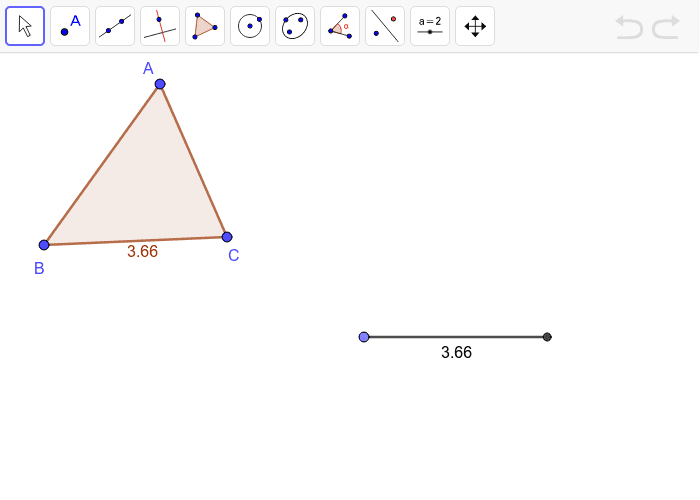This screenshot has width=700, height=500.
Task: Click the black horizontal segment line
Action: click(x=455, y=337)
